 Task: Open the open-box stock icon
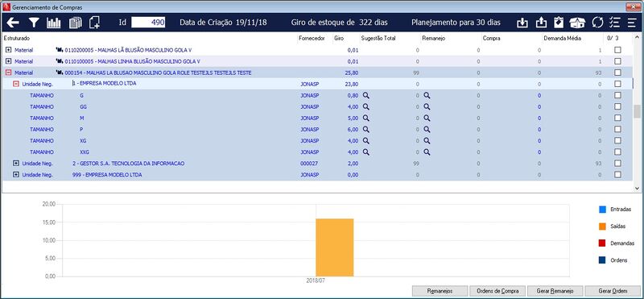tap(577, 23)
